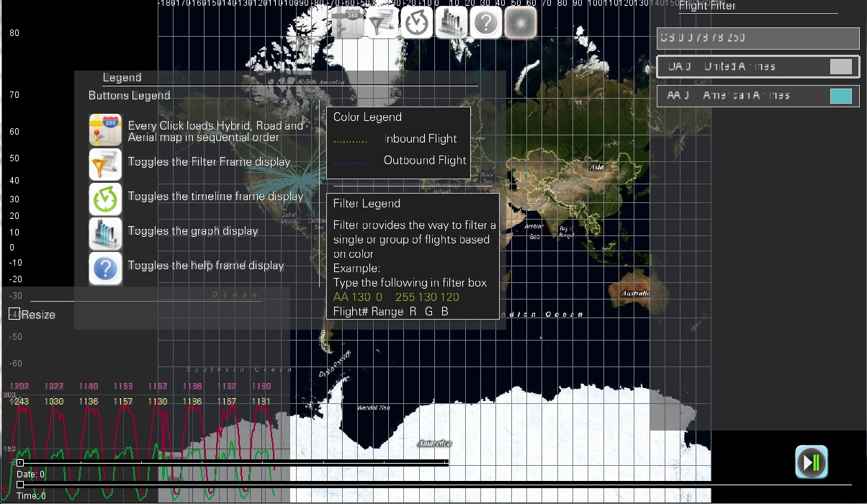Click the Antarctica label on the map
The height and width of the screenshot is (504, 867).
coord(434,443)
